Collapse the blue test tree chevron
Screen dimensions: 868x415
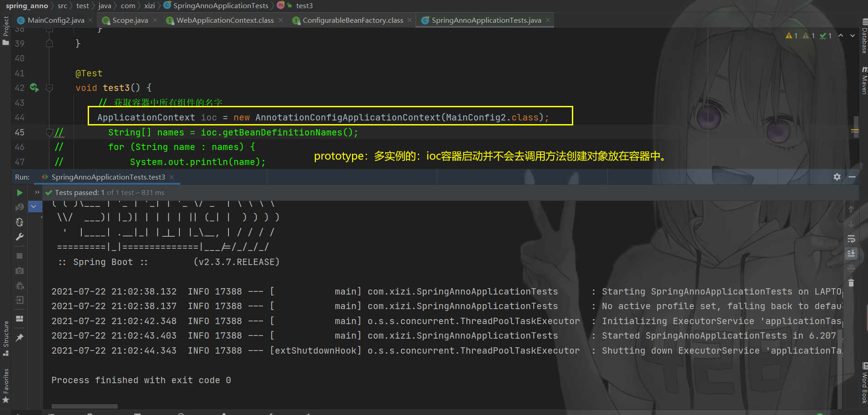34,206
